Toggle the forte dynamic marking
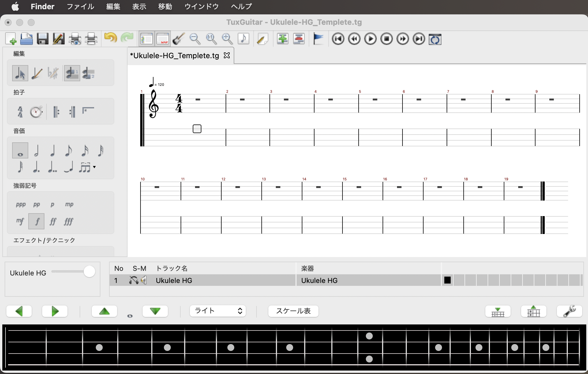Viewport: 588px width, 374px height. 37,221
